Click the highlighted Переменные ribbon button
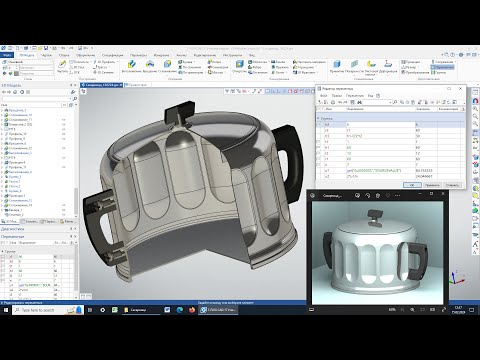 coord(442,67)
